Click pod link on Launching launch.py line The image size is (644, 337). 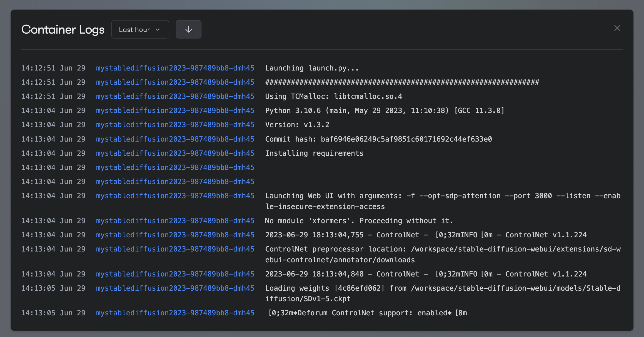click(175, 68)
